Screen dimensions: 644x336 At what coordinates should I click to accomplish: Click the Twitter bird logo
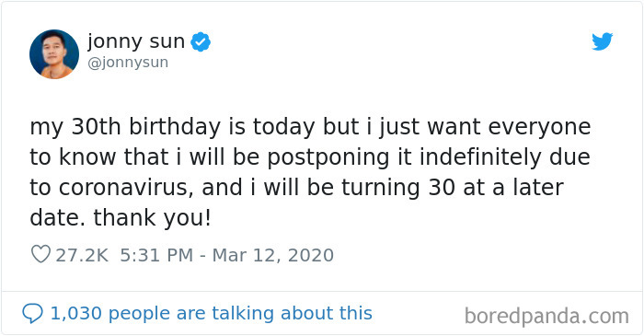602,41
